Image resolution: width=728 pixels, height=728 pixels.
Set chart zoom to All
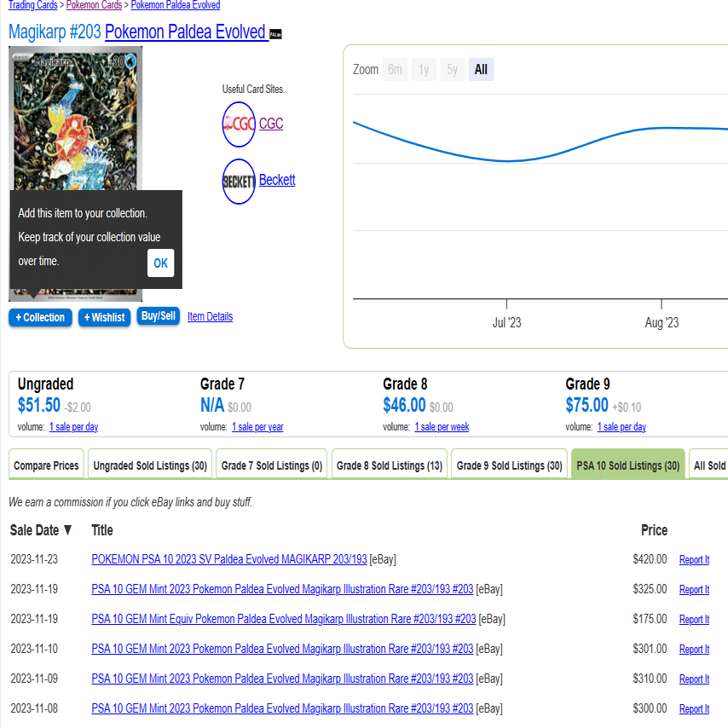(x=481, y=69)
